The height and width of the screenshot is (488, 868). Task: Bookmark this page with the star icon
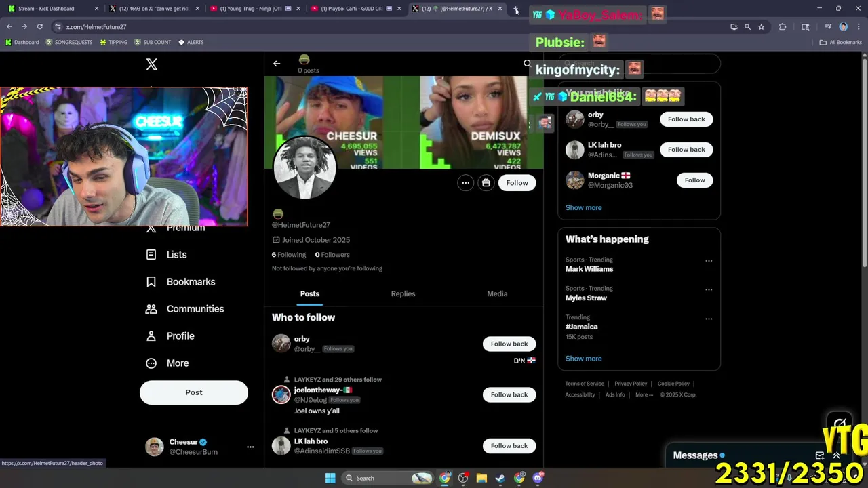click(762, 27)
